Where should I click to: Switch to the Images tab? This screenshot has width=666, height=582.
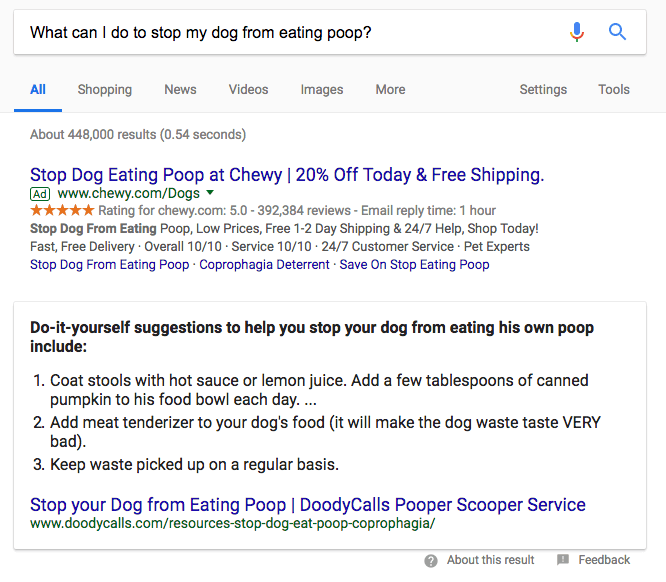(x=322, y=90)
